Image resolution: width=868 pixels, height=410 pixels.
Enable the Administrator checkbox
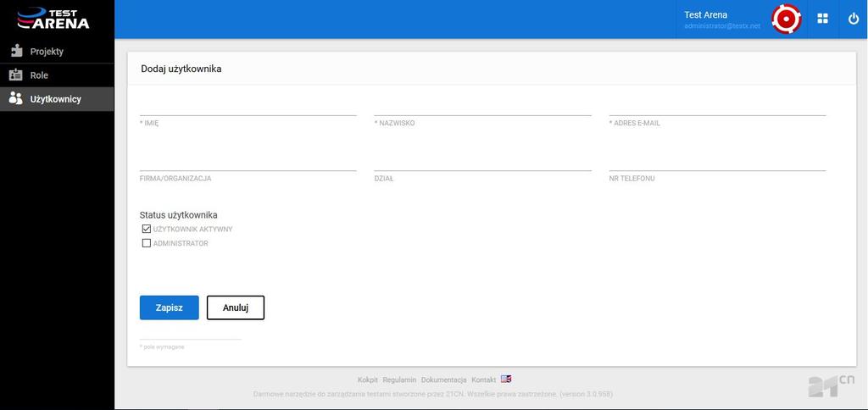coord(147,243)
